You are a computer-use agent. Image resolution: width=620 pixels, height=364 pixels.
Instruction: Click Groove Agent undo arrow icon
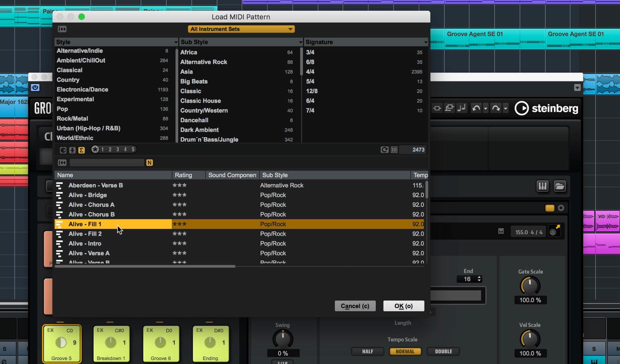click(476, 108)
